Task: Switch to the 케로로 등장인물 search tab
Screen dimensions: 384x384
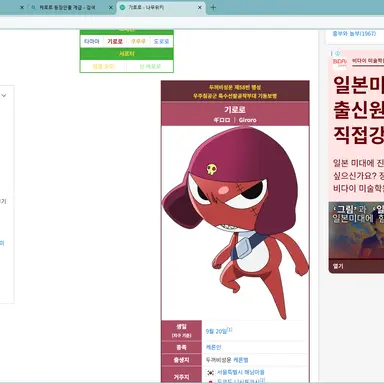Action: pos(67,7)
